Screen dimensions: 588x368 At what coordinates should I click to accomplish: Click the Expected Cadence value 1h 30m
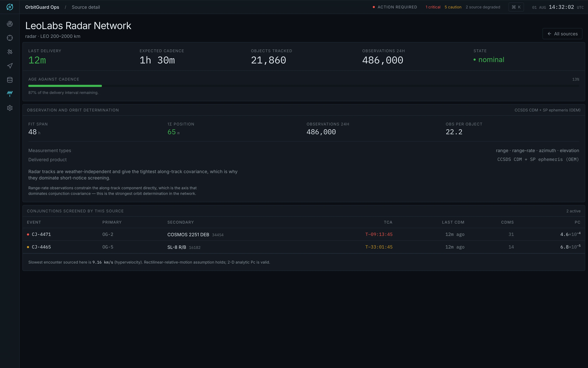point(157,60)
